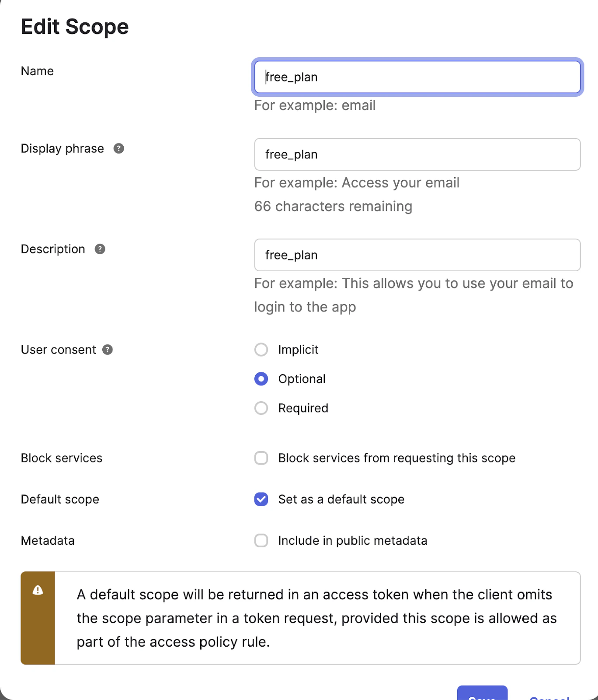Click the Optional user consent radio button

(261, 379)
